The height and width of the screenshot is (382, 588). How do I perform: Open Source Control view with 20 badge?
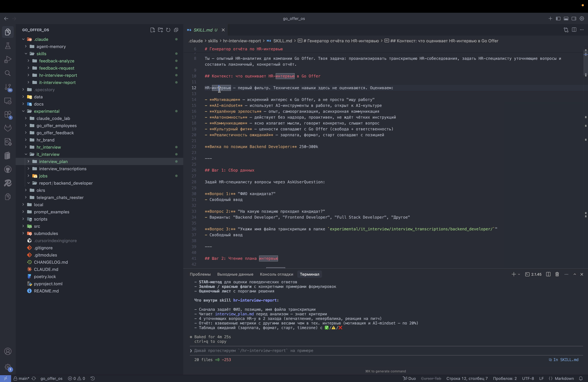pyautogui.click(x=8, y=87)
